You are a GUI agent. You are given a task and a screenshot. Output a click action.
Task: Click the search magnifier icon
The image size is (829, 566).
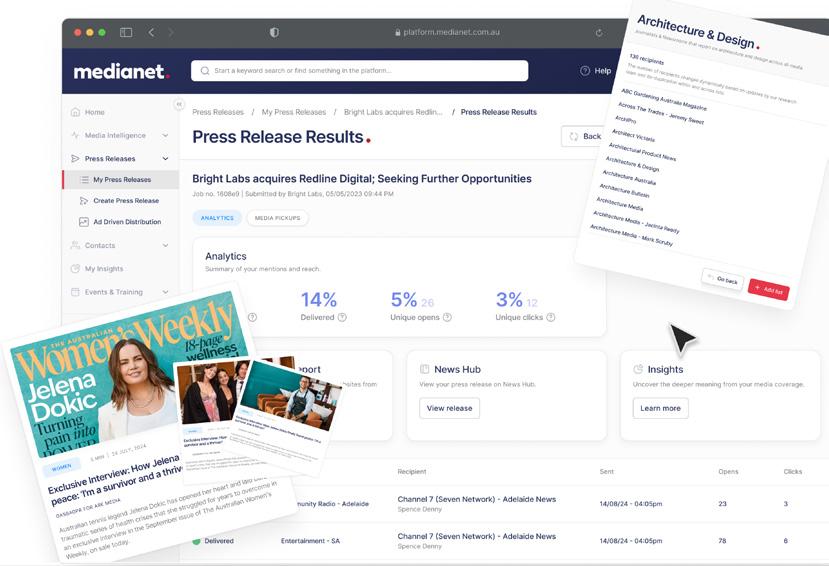click(x=205, y=71)
